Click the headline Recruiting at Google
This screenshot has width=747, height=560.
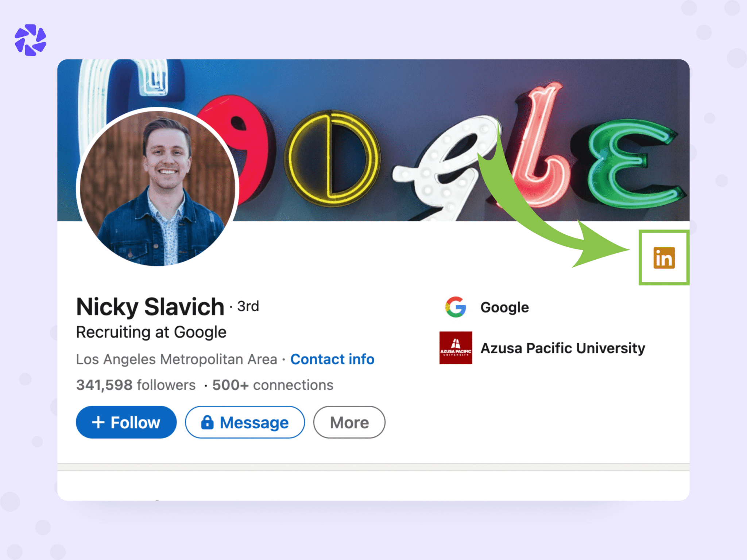[x=151, y=332]
